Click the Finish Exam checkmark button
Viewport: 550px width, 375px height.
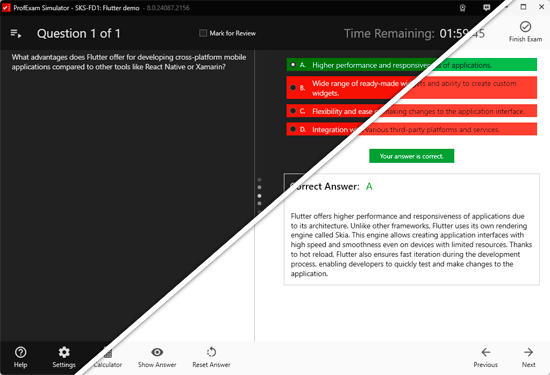(x=525, y=32)
